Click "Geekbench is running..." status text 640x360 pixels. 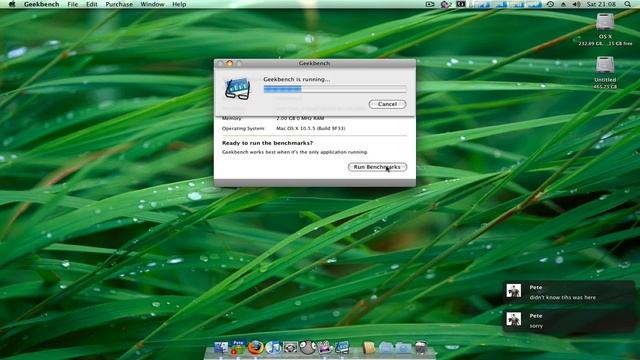pyautogui.click(x=297, y=79)
